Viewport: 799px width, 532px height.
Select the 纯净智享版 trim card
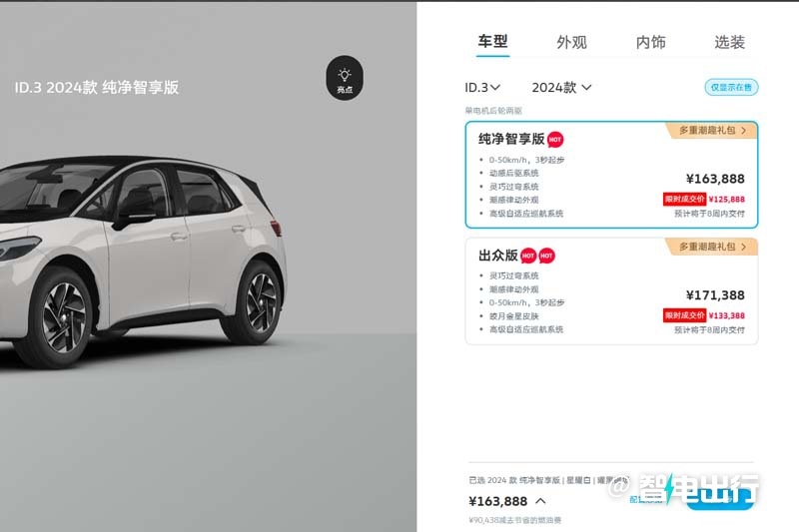point(611,175)
